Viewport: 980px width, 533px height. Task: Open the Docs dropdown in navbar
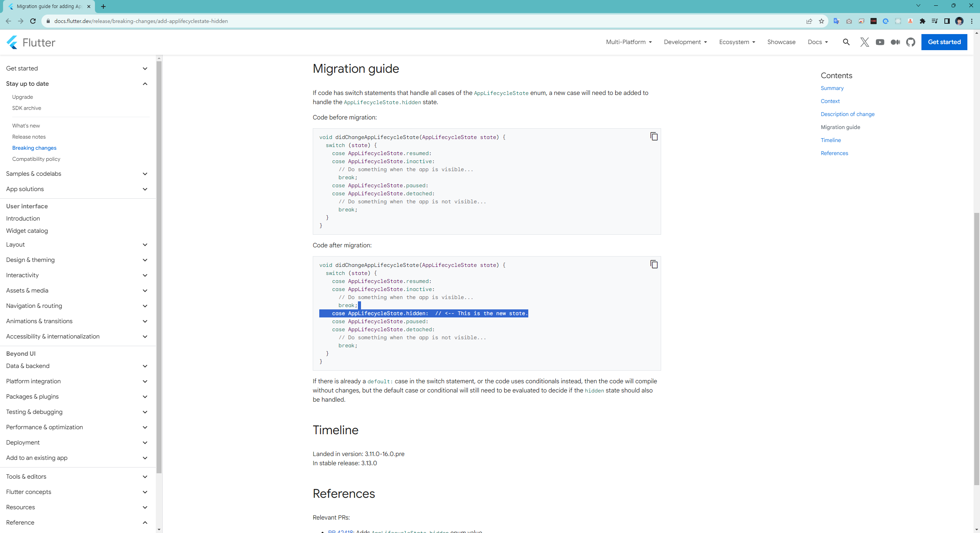click(818, 42)
